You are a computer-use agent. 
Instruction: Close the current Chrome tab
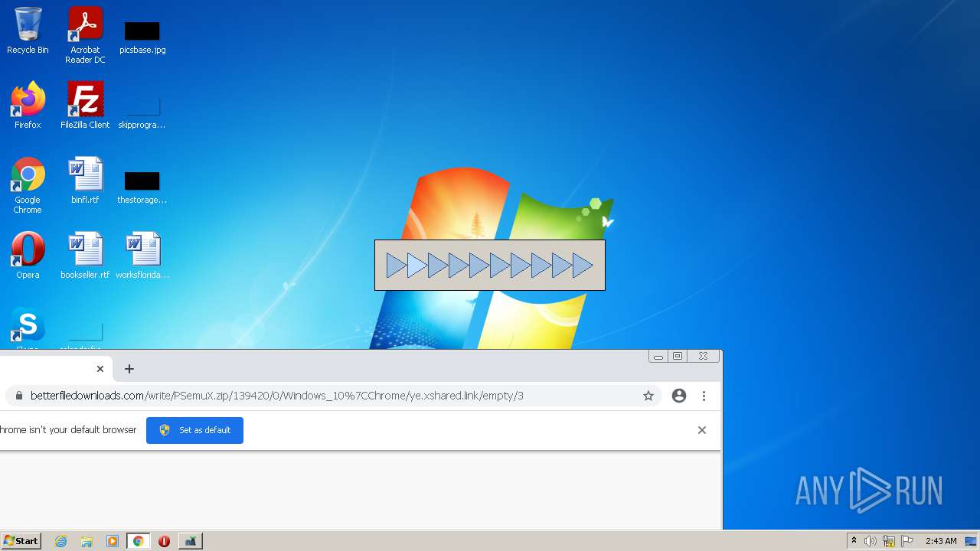[x=100, y=369]
